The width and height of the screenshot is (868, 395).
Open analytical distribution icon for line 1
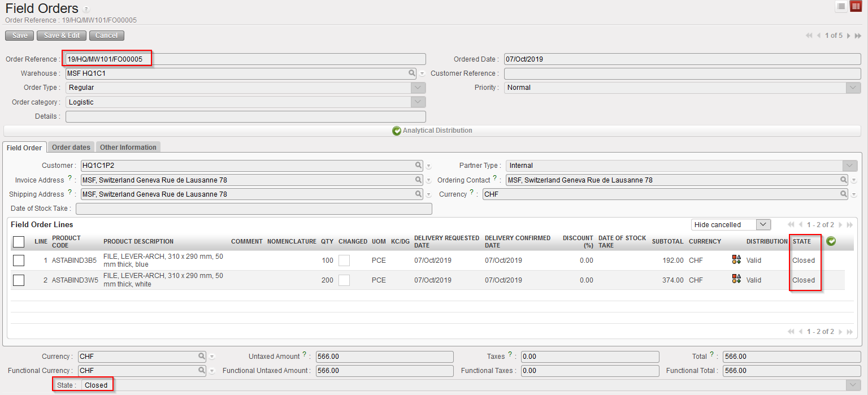coord(736,259)
